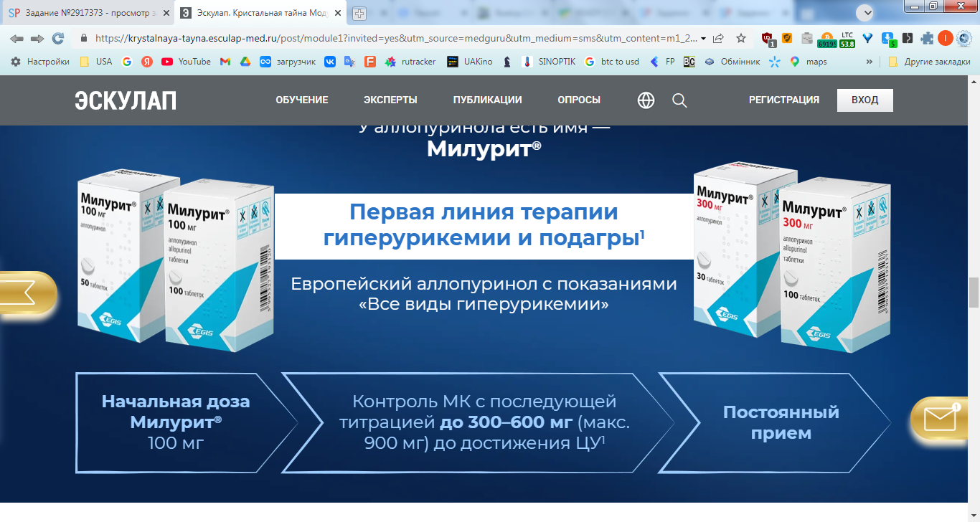Reload the current page

(58, 38)
